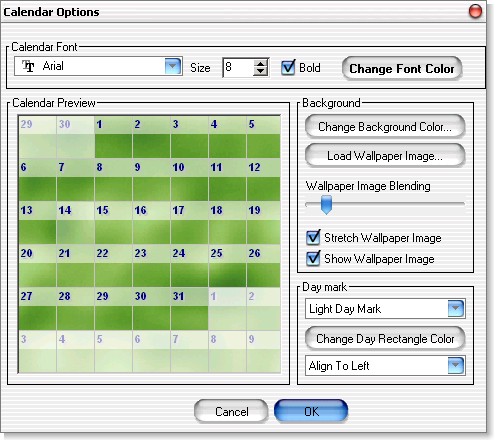Click day 6 of current month in preview
Viewport: 497px width, 443px height.
pos(37,180)
